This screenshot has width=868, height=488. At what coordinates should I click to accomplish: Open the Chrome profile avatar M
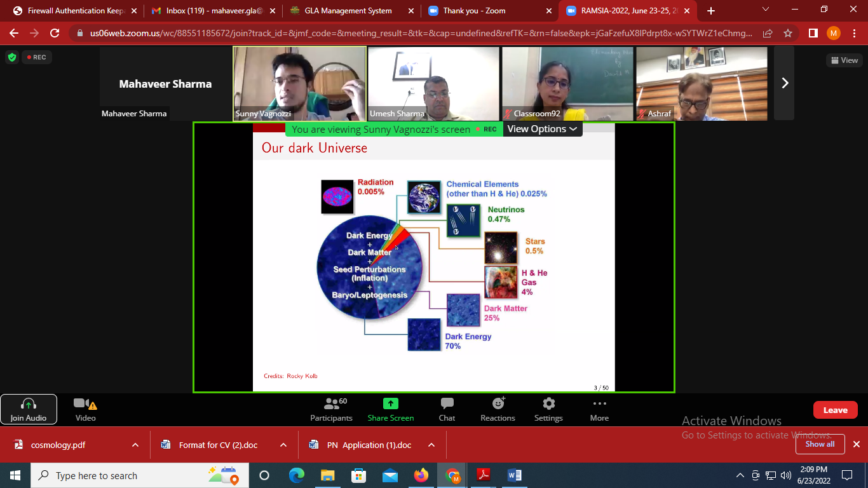834,33
